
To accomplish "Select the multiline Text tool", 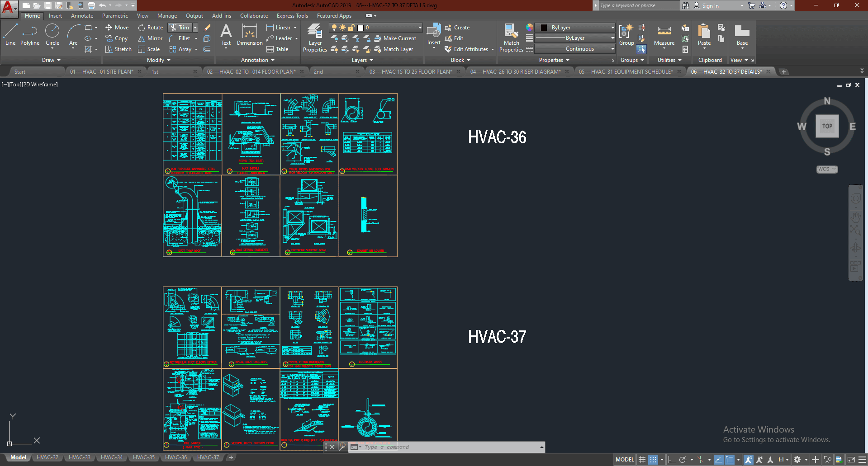I will point(226,35).
